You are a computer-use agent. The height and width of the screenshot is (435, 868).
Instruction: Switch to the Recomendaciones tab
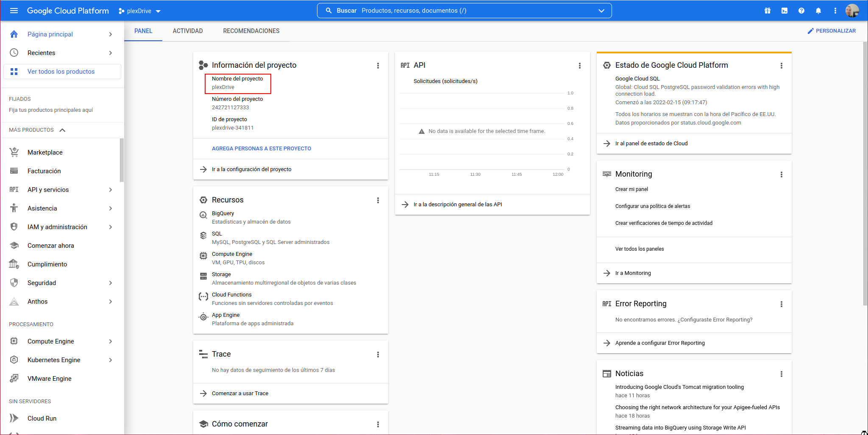(x=251, y=31)
